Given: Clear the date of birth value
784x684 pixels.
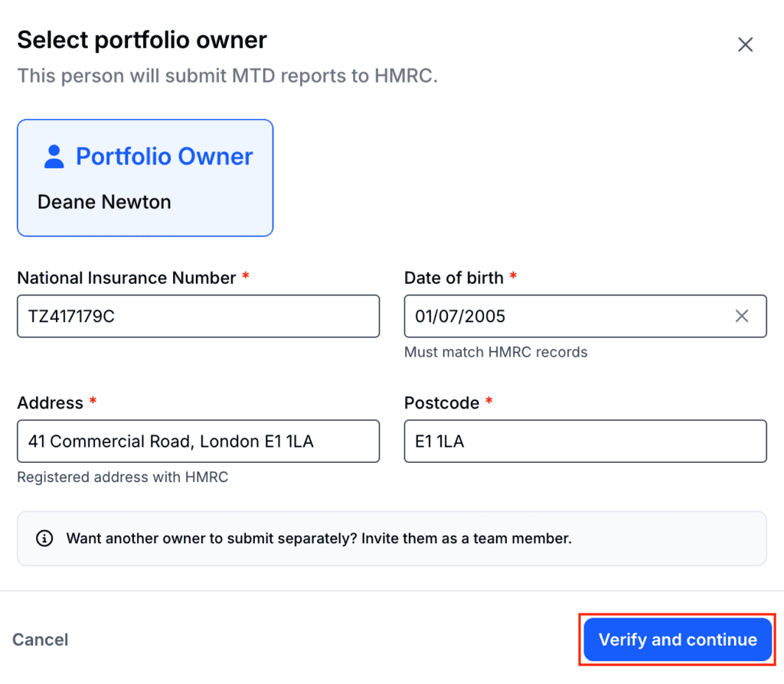Looking at the screenshot, I should 741,316.
